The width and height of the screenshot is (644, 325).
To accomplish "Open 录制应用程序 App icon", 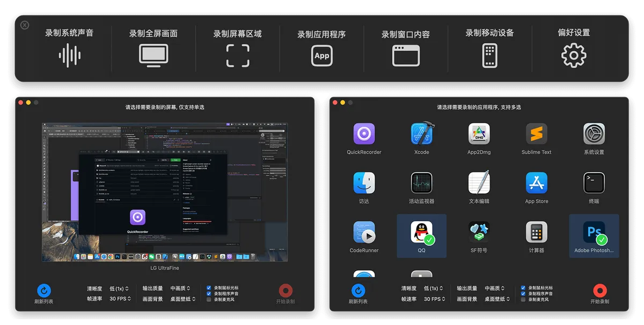I will point(322,55).
